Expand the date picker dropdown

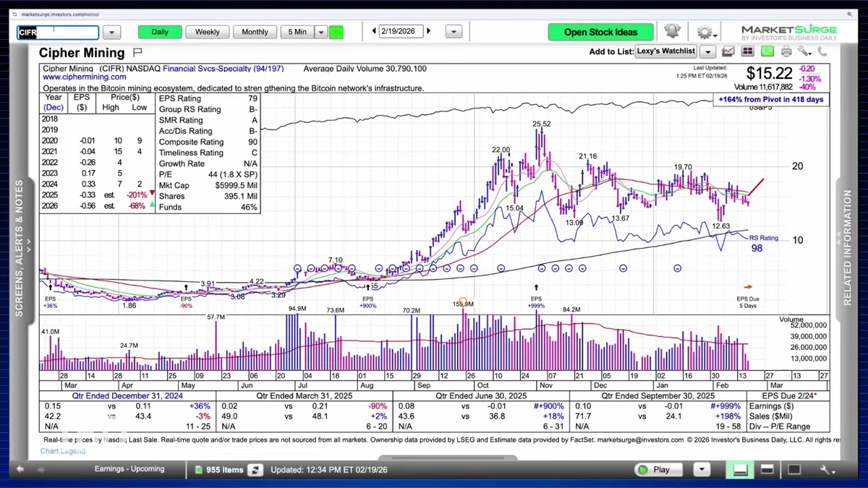[454, 32]
